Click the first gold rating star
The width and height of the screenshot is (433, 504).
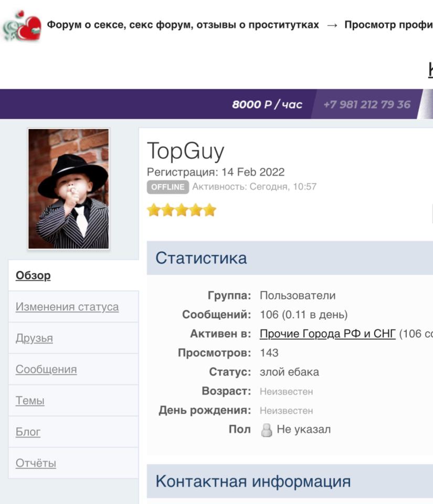[154, 210]
